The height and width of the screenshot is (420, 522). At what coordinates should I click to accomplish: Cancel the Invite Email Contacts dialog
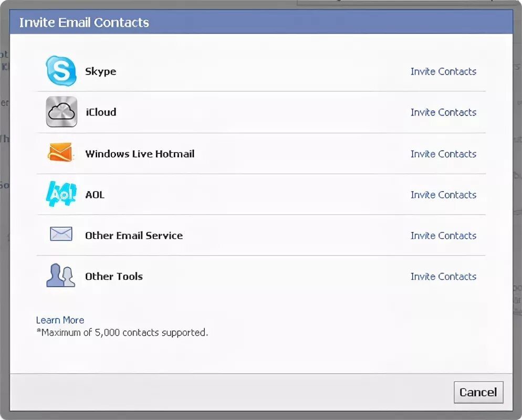pyautogui.click(x=478, y=392)
